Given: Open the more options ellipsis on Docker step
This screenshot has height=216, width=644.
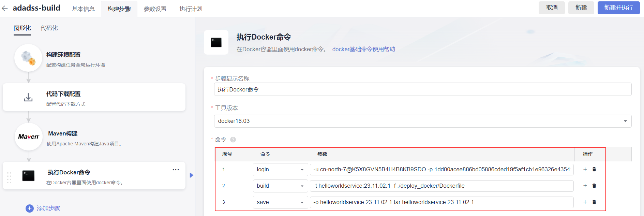Looking at the screenshot, I should [x=176, y=170].
